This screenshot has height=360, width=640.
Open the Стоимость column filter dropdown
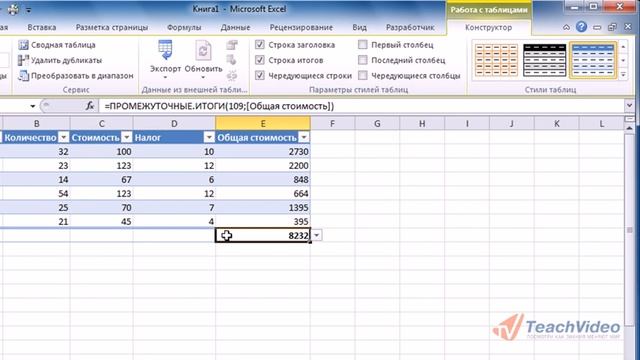(x=127, y=138)
